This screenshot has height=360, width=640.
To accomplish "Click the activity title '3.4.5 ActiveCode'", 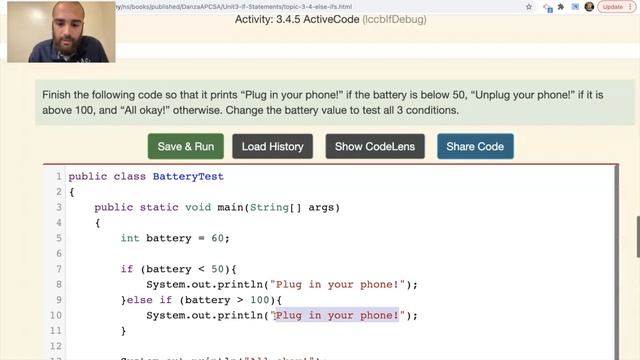I will [318, 20].
